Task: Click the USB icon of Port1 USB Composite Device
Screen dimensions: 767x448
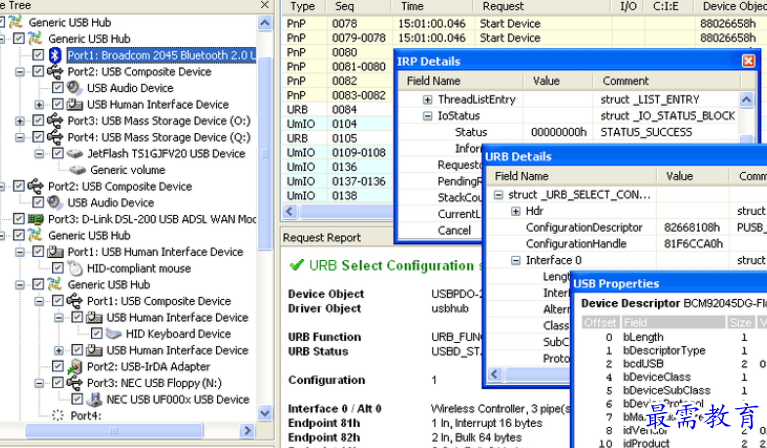Action: pos(74,301)
